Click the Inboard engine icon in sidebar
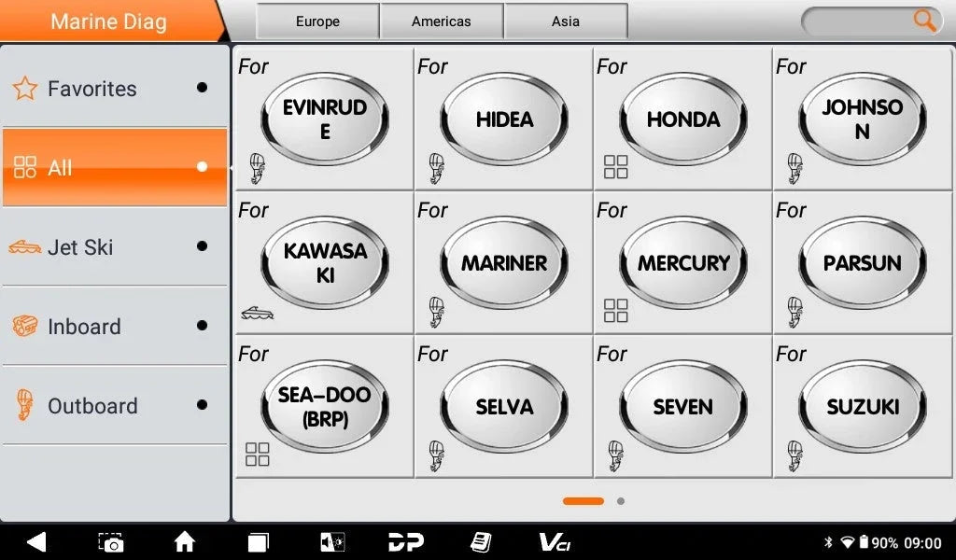This screenshot has height=560, width=956. [25, 326]
